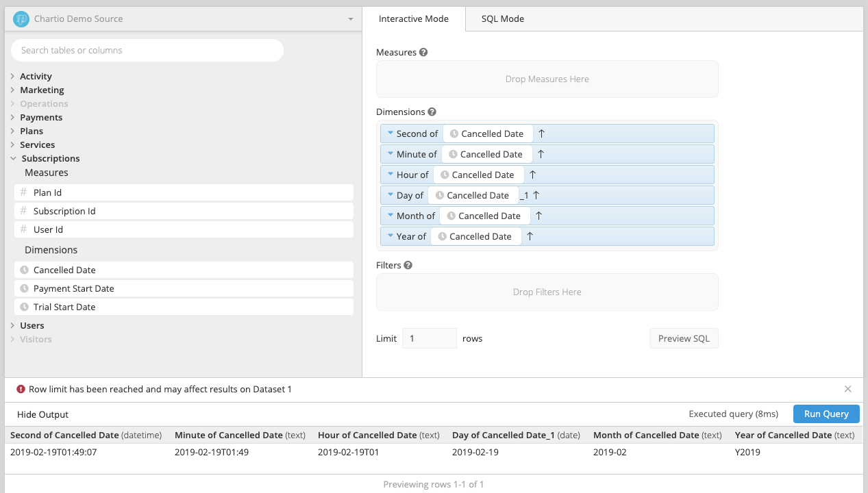Click hash icon next to Subscription Id

pyautogui.click(x=24, y=211)
